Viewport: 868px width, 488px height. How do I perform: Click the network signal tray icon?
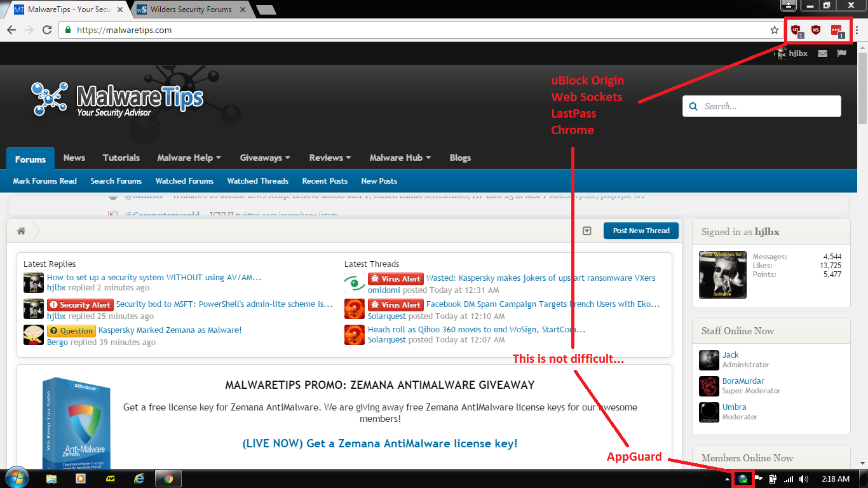(789, 478)
